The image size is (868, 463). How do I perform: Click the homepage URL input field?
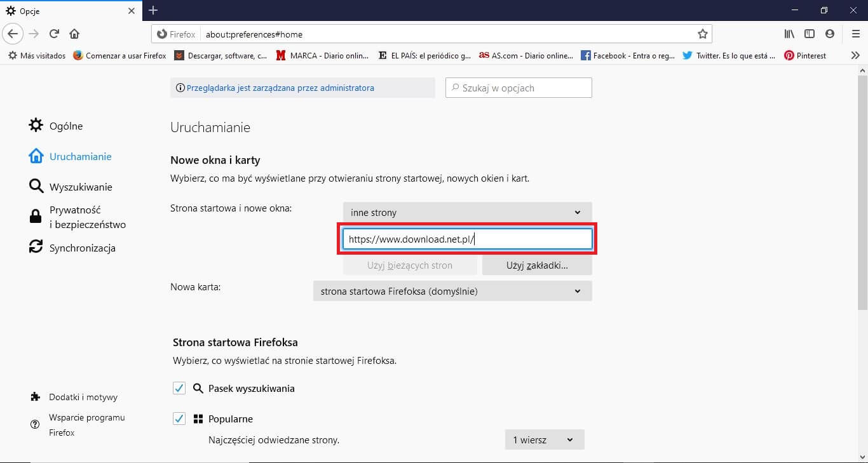(x=467, y=239)
